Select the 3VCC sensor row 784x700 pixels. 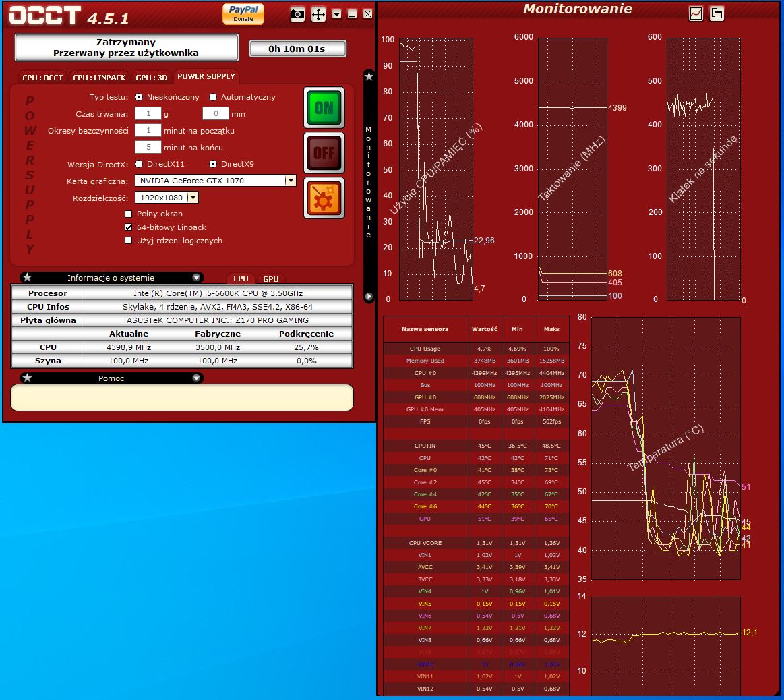click(476, 579)
